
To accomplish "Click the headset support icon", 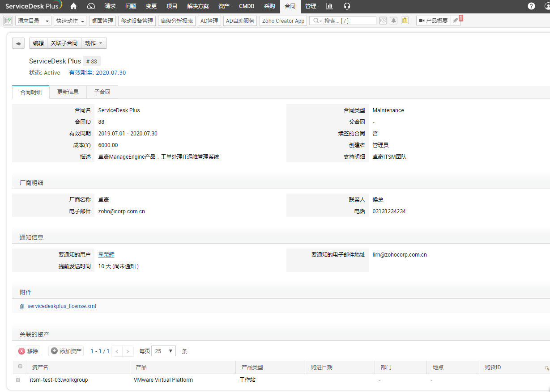I will click(x=347, y=6).
